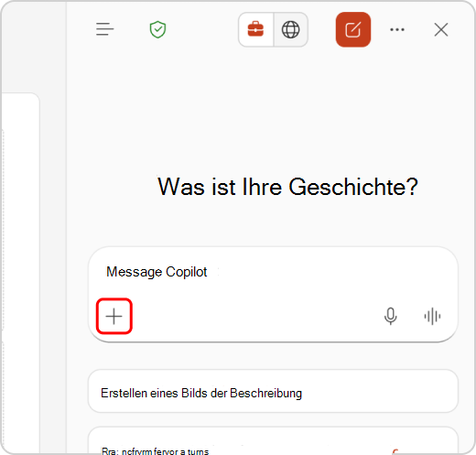Switch to Work mode briefcase toggle
The width and height of the screenshot is (476, 455).
click(255, 29)
